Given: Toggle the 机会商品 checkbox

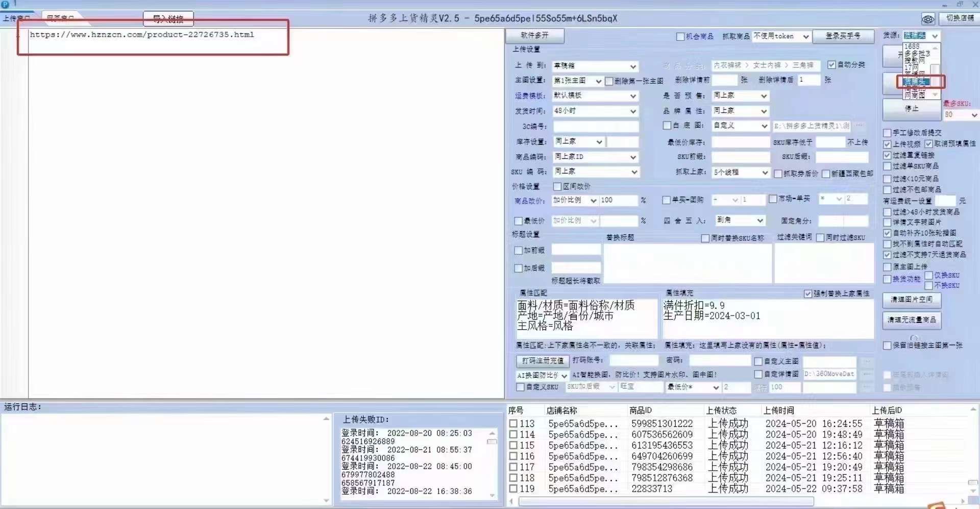Looking at the screenshot, I should click(680, 37).
